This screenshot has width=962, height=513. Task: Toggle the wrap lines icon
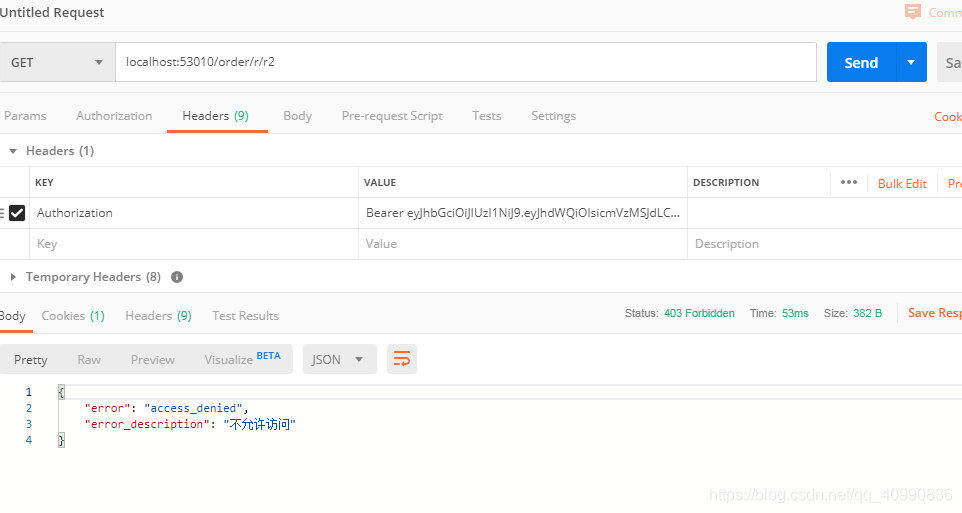[x=402, y=359]
